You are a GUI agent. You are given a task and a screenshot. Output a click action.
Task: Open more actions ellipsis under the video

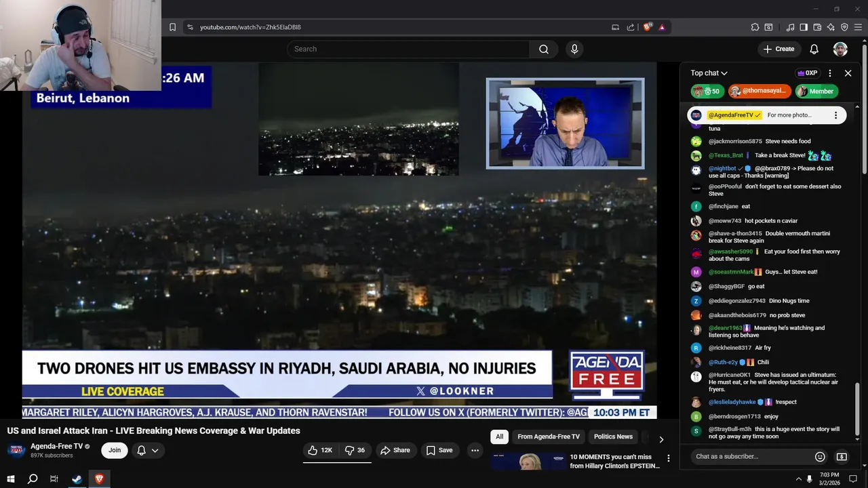coord(475,450)
